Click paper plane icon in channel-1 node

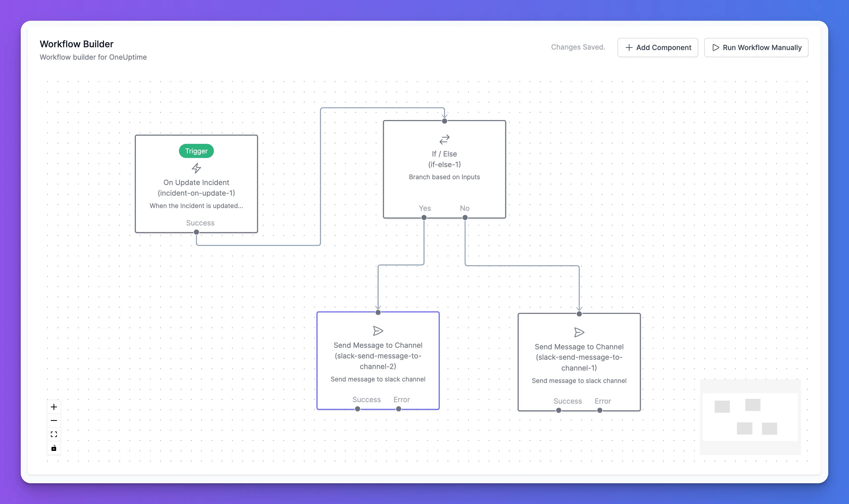click(x=579, y=332)
